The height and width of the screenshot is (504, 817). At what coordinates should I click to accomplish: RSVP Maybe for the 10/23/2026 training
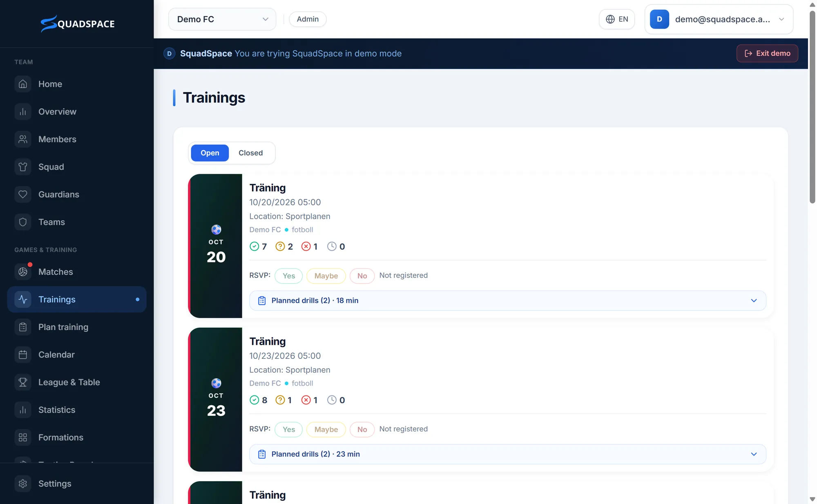coord(326,429)
